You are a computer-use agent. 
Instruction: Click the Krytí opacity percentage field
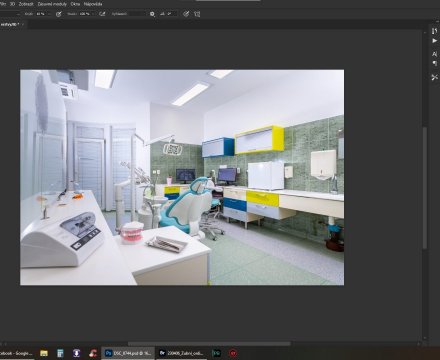[41, 14]
